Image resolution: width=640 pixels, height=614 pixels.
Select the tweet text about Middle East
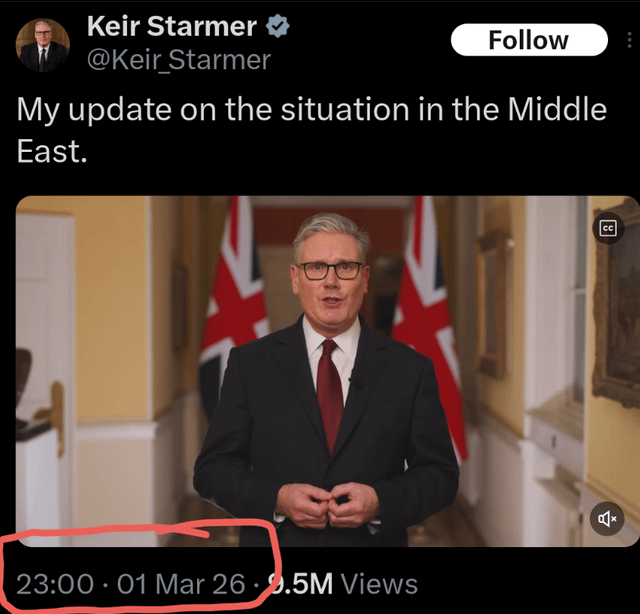point(311,130)
